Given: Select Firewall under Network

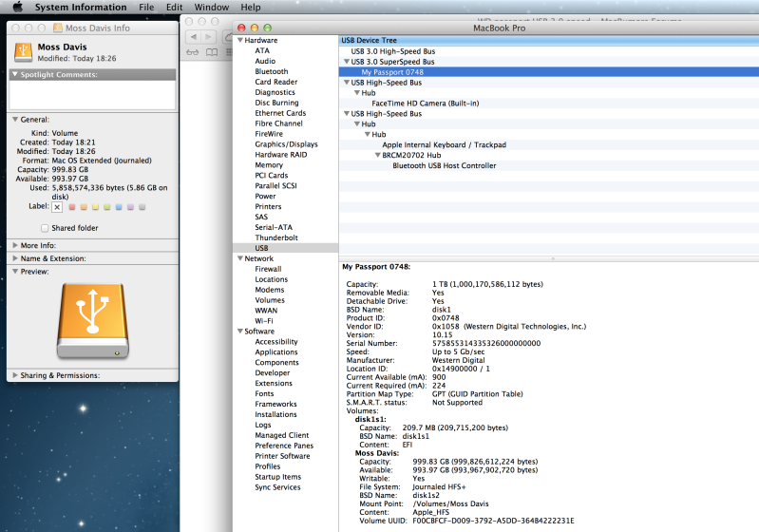Looking at the screenshot, I should point(268,269).
